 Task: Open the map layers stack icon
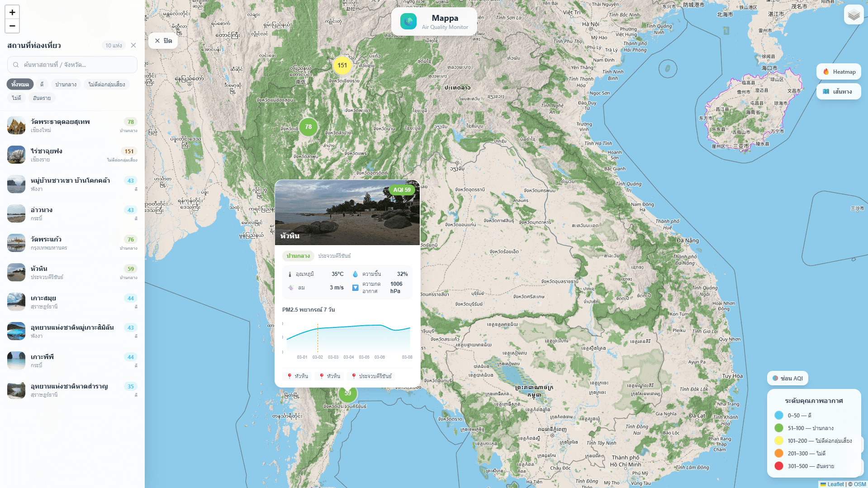(854, 15)
